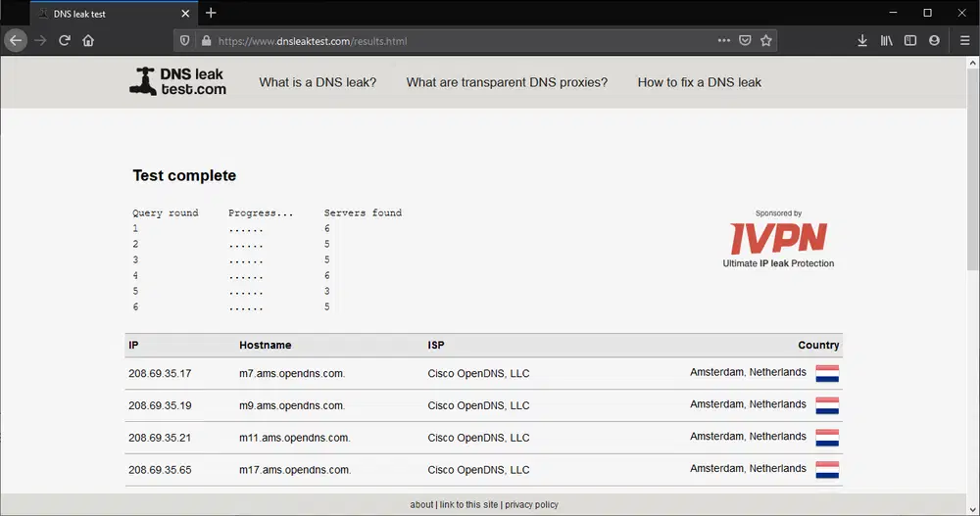Close the DNS leak test tab
Screen dimensions: 980x516
[185, 13]
